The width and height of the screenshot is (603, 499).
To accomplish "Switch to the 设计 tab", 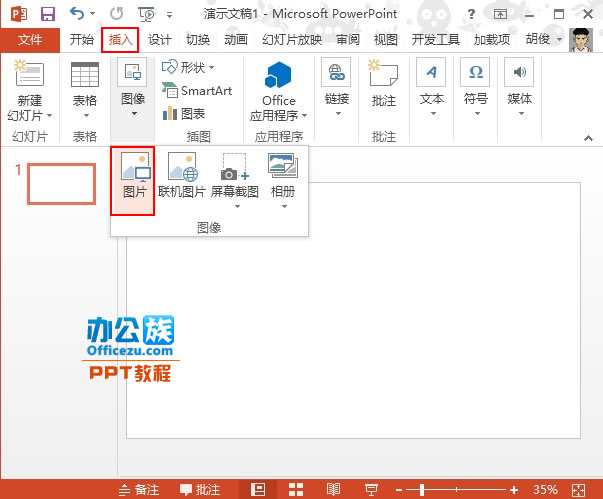I will pos(159,39).
